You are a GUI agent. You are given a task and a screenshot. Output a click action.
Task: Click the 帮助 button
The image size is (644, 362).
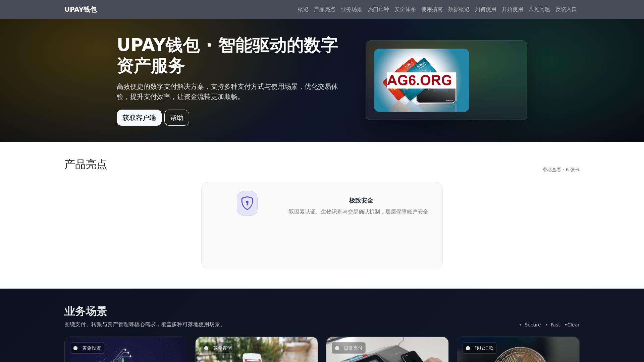pyautogui.click(x=177, y=118)
